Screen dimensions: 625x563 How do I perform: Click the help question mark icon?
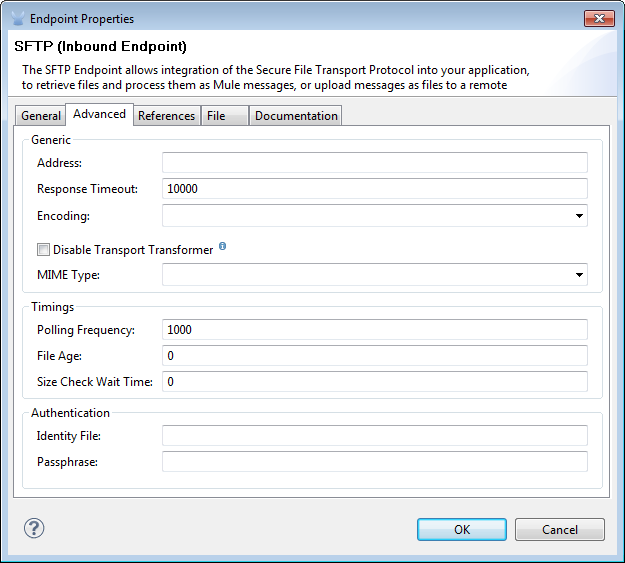tap(34, 529)
